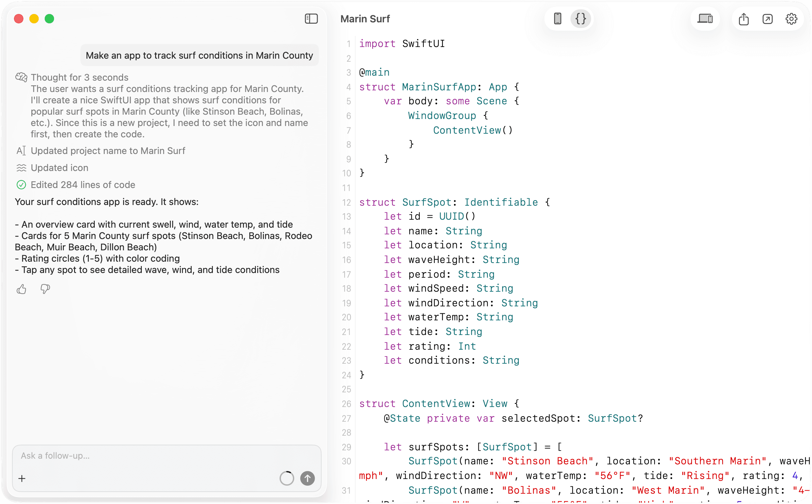Click the Marin Surf project title
The image size is (812, 504).
[x=365, y=19]
